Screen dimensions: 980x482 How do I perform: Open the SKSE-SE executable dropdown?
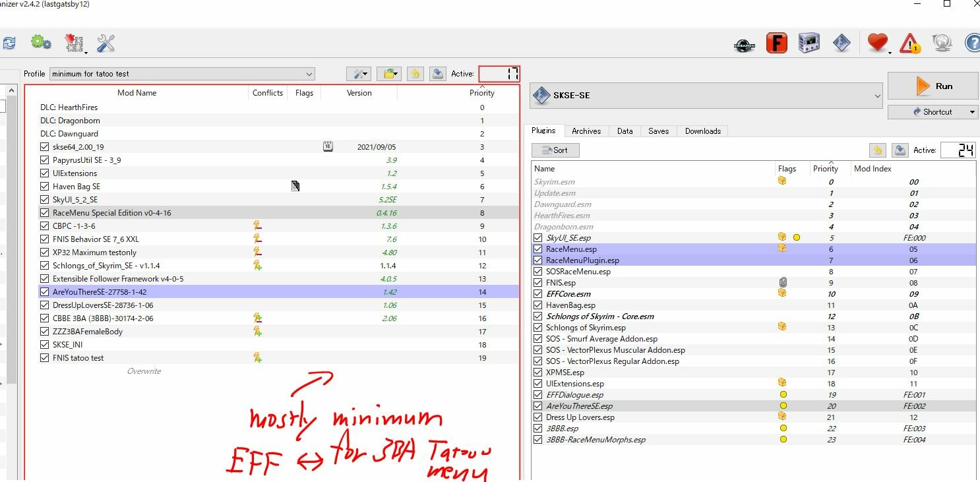point(706,96)
